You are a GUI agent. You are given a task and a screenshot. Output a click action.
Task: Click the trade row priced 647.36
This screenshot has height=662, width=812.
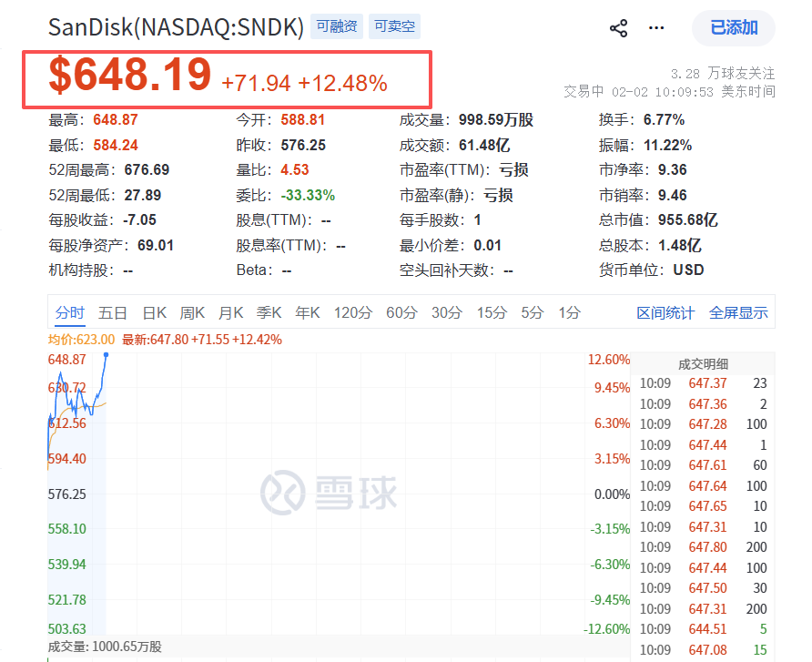704,404
